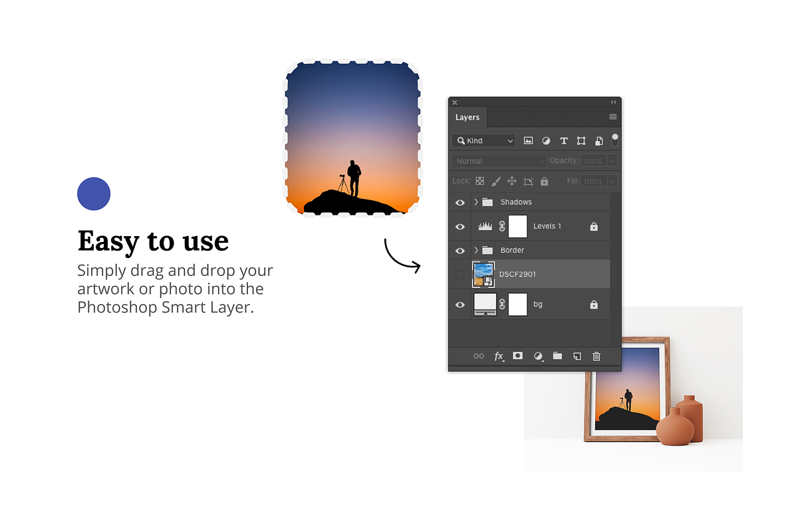This screenshot has width=798, height=532.
Task: Hide the Border group
Action: click(460, 251)
